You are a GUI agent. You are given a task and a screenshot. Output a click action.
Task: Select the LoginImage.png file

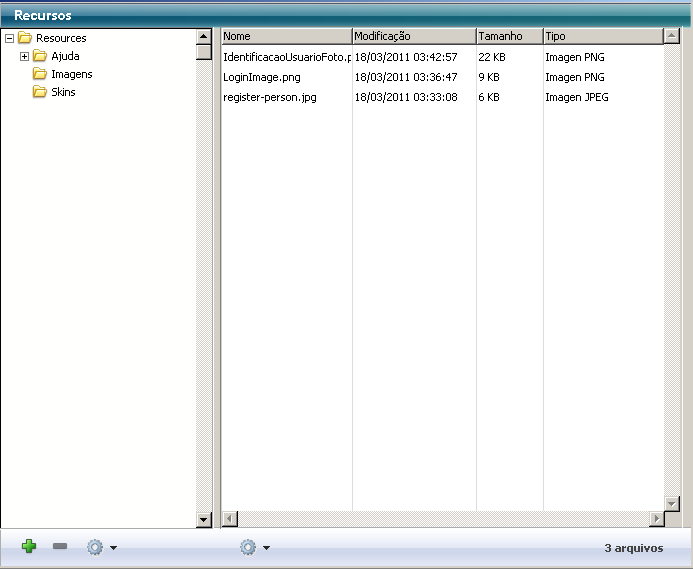coord(262,77)
